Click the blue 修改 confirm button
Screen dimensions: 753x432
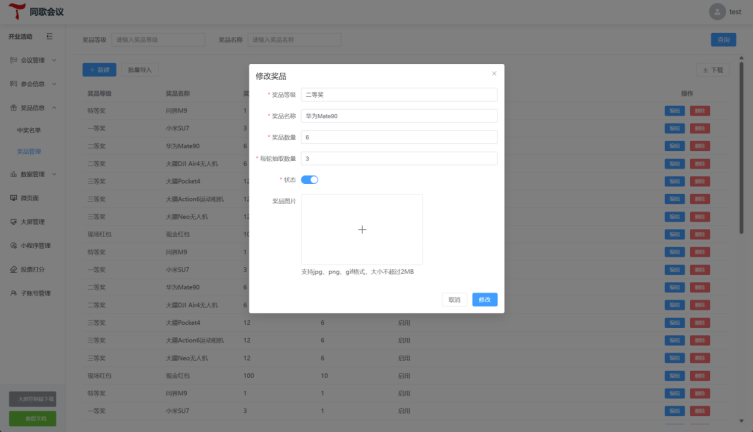[485, 300]
